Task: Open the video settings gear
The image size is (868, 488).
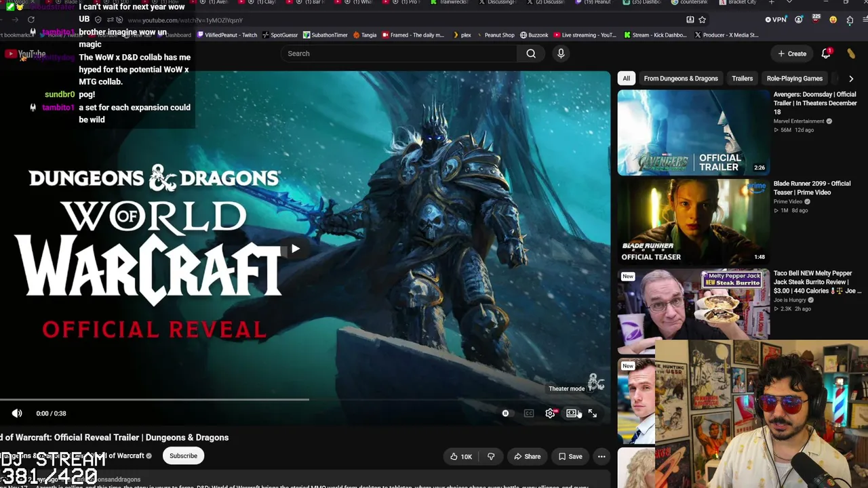Action: tap(551, 413)
